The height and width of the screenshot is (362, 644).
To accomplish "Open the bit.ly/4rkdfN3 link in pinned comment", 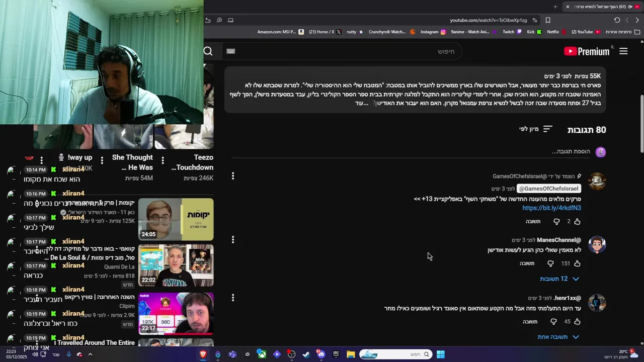I will coord(551,208).
